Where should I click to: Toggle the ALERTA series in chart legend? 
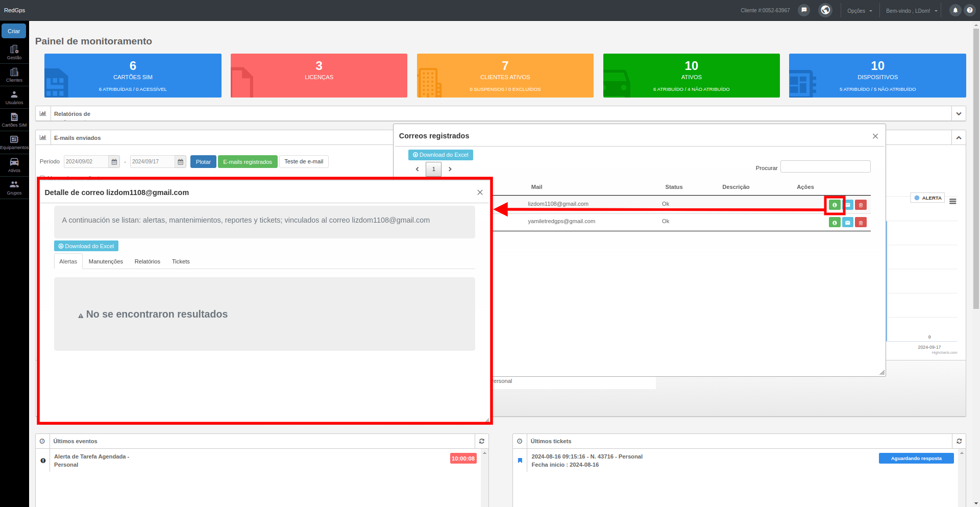coord(928,198)
